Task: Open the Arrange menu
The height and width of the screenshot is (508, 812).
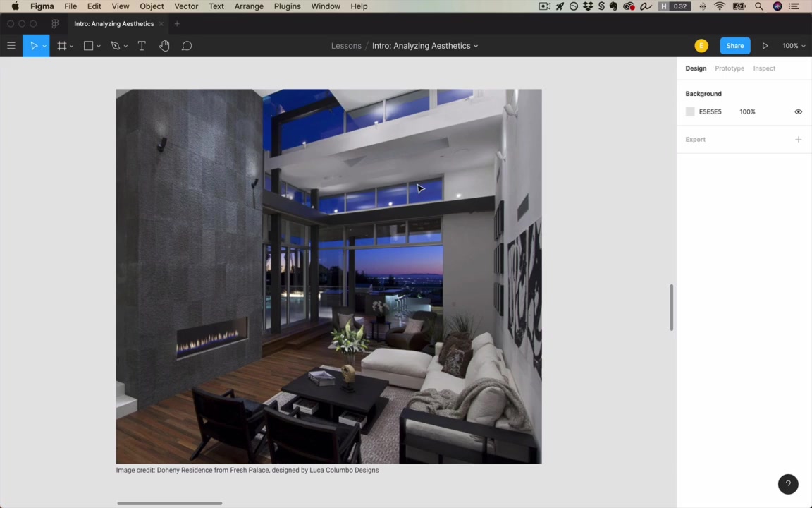Action: (x=249, y=6)
